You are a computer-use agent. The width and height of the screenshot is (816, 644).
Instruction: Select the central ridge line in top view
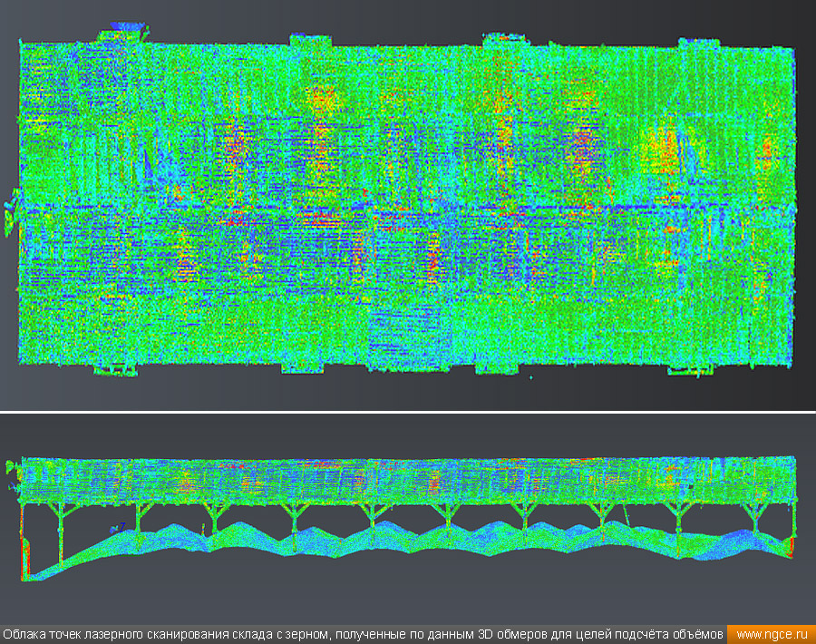[408, 210]
